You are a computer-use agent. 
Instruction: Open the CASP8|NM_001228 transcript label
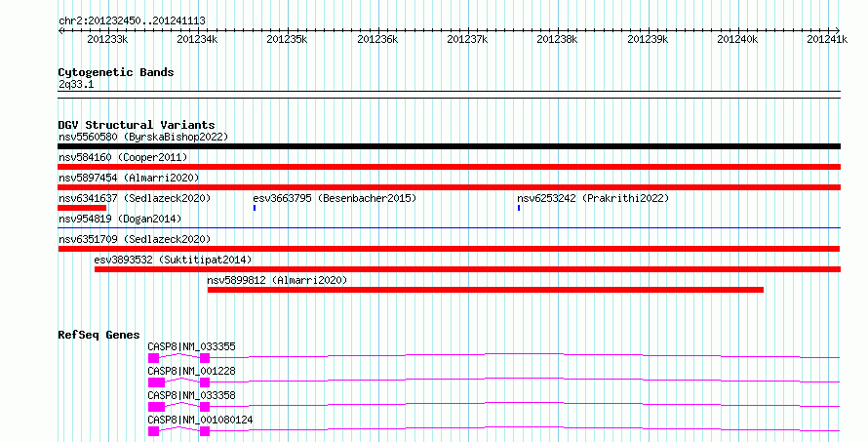coord(191,371)
